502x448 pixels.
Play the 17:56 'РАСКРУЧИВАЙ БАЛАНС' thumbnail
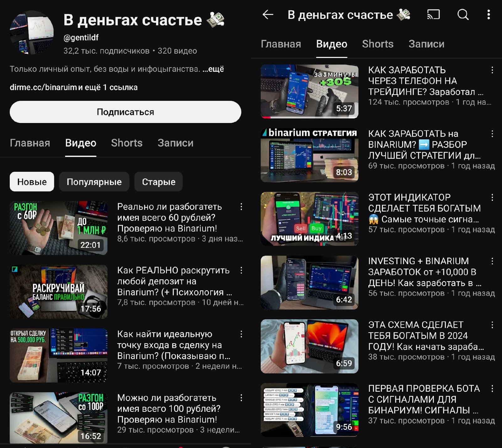pyautogui.click(x=59, y=292)
